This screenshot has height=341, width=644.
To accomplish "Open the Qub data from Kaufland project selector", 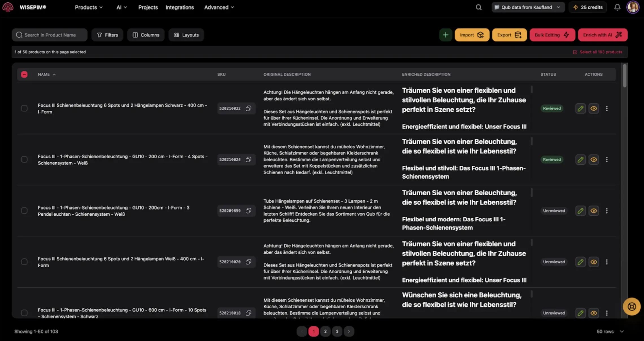I will [x=528, y=7].
